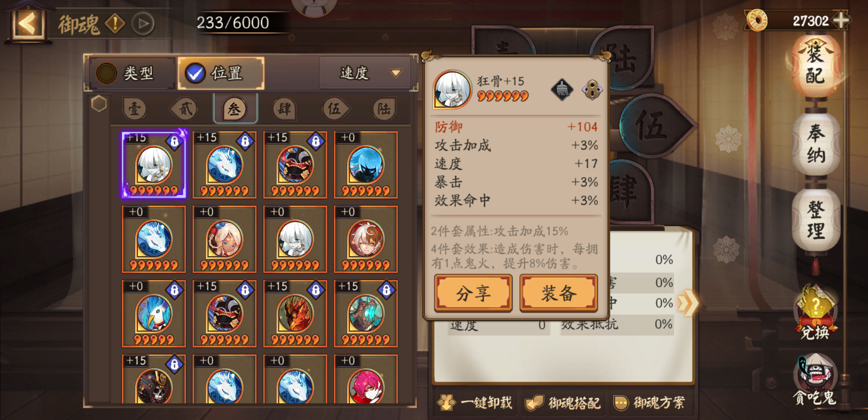Tap the play video icon beside 御魂
Image resolution: width=868 pixels, height=420 pixels.
coord(143,24)
